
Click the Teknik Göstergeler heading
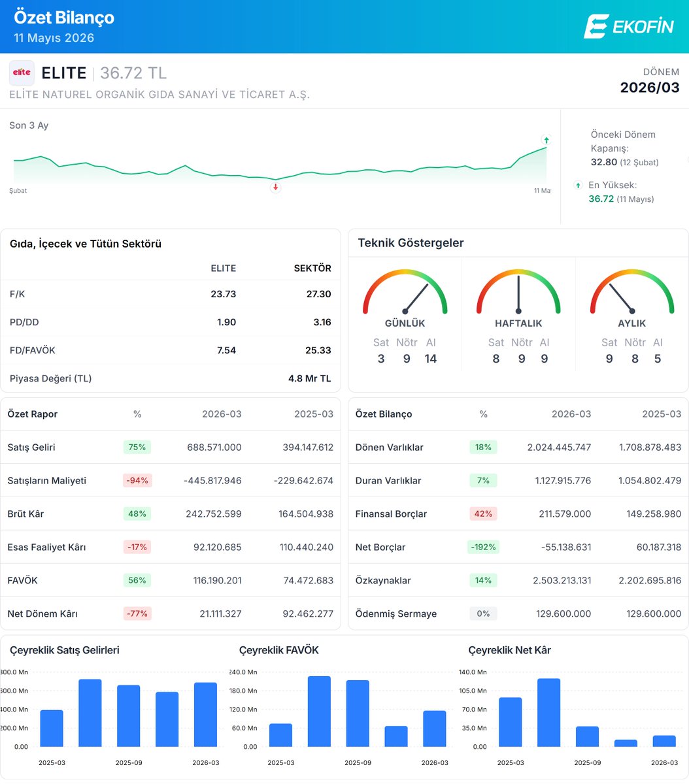coord(411,242)
